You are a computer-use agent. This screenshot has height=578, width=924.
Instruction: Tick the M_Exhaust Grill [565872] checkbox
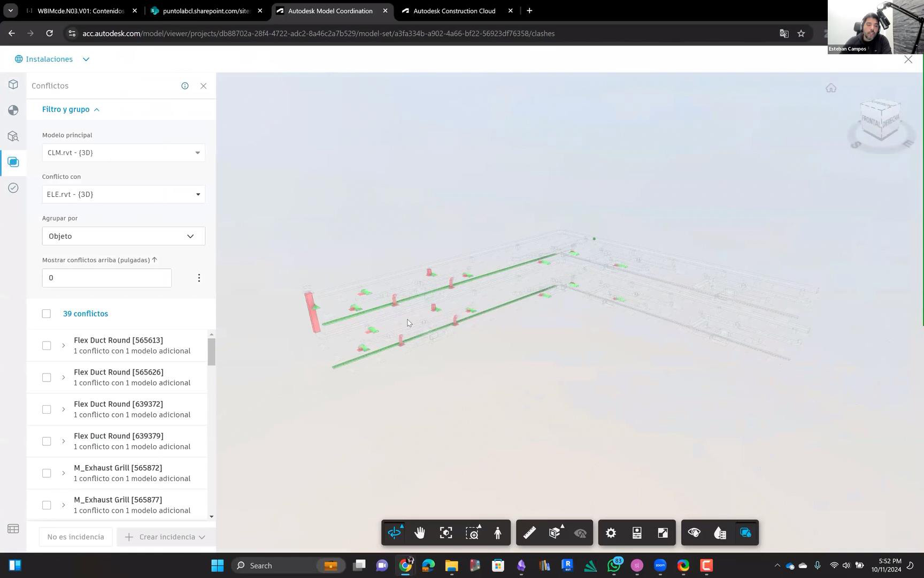click(47, 473)
